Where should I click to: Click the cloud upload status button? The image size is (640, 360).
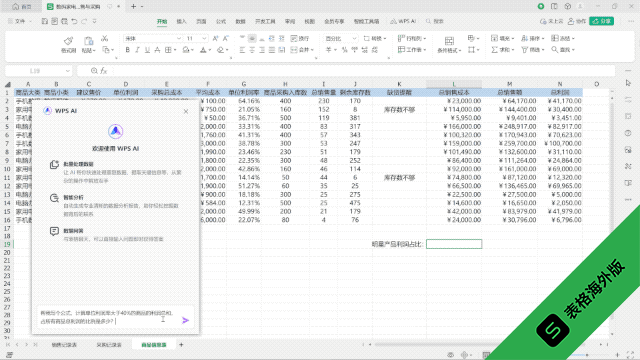click(x=551, y=21)
